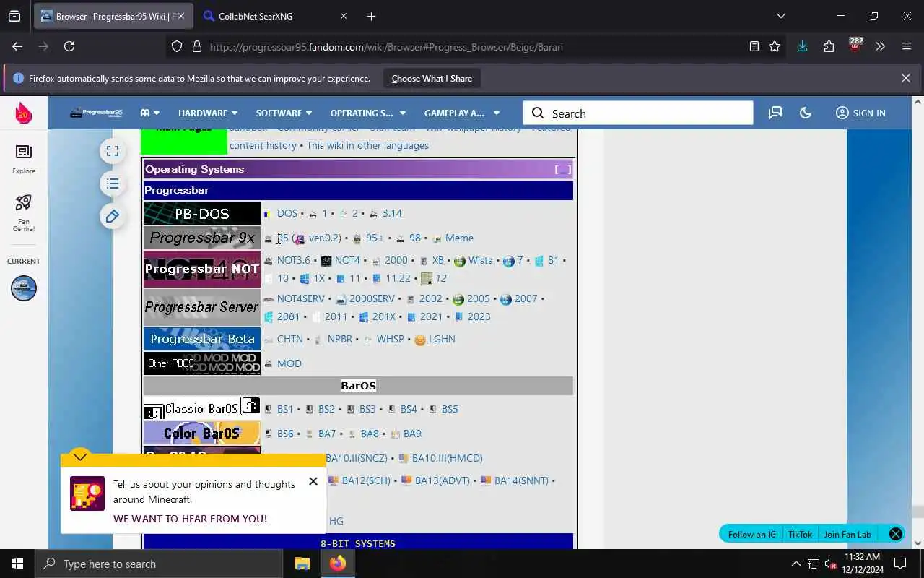This screenshot has width=924, height=578.
Task: Open table of contents list icon
Action: tap(113, 184)
